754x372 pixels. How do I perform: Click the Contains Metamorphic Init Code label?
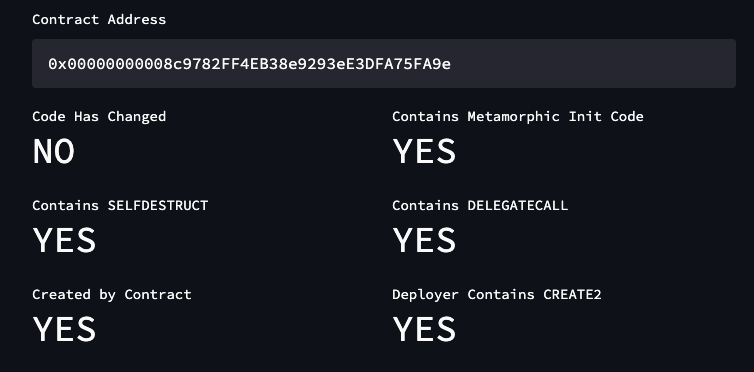517,116
